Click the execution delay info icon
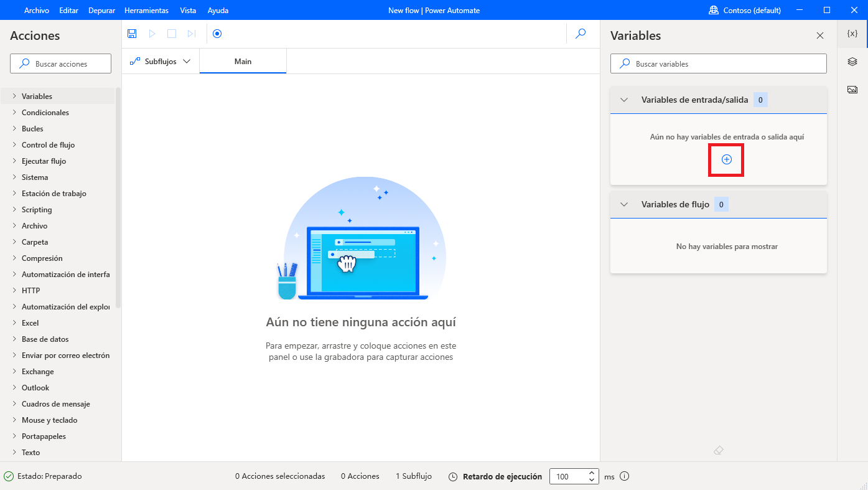Image resolution: width=868 pixels, height=490 pixels. point(624,476)
